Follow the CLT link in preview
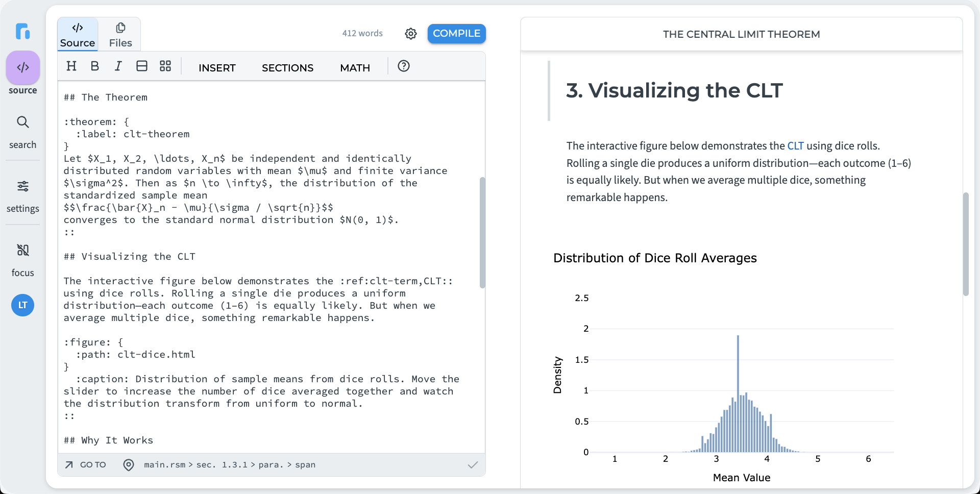Image resolution: width=980 pixels, height=494 pixels. pyautogui.click(x=795, y=146)
